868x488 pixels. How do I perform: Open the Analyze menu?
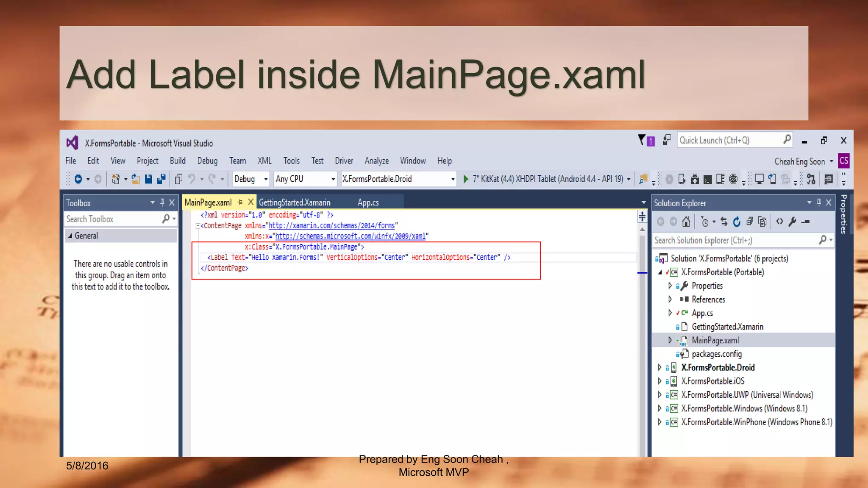point(376,161)
